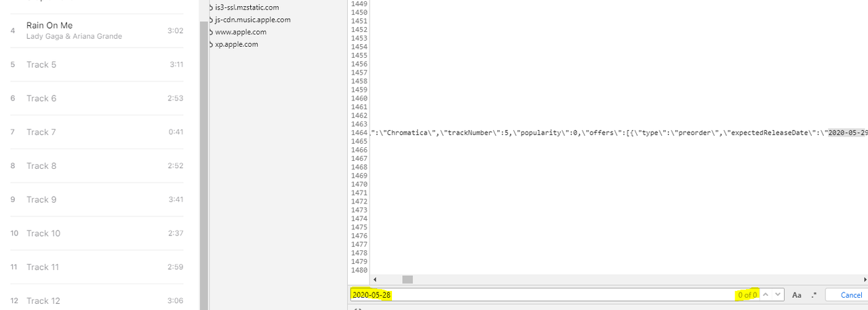Click the 0 of 0 match counter

click(747, 295)
